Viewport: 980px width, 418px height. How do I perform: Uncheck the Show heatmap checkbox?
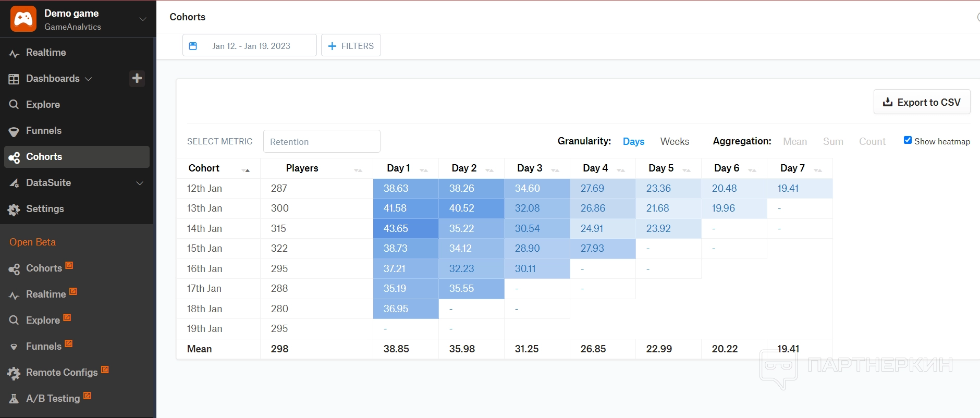[x=908, y=140]
